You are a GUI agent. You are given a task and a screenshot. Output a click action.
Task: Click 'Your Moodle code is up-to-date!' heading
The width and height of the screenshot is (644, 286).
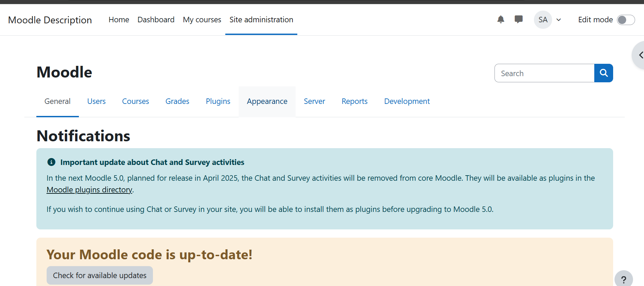pyautogui.click(x=150, y=254)
